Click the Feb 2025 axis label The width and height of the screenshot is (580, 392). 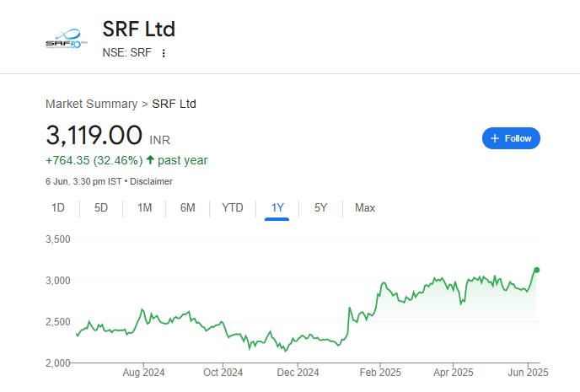[380, 373]
